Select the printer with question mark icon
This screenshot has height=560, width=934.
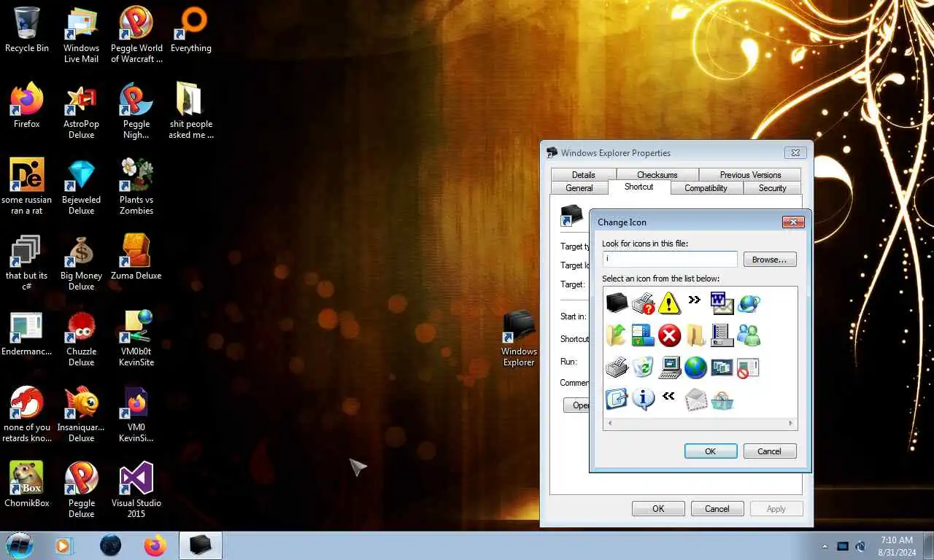point(643,303)
